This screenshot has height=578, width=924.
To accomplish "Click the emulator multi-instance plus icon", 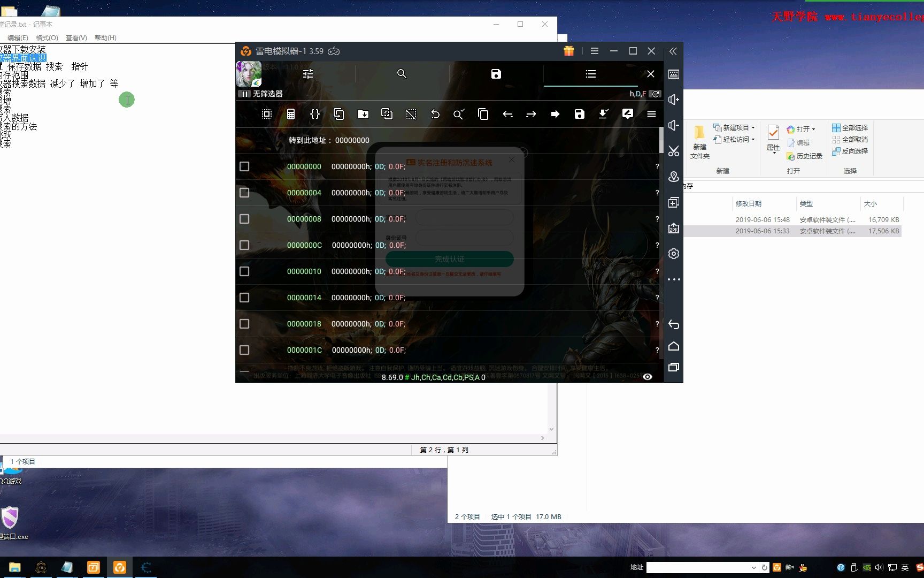I will [x=674, y=202].
